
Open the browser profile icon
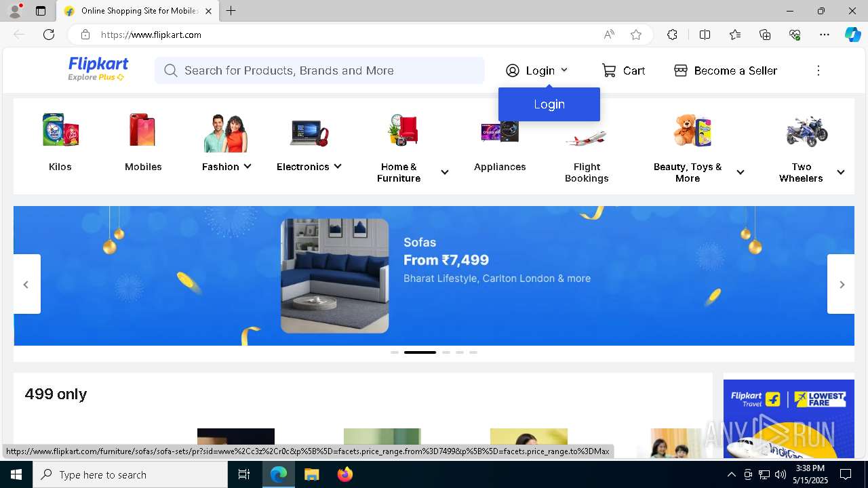[x=15, y=11]
